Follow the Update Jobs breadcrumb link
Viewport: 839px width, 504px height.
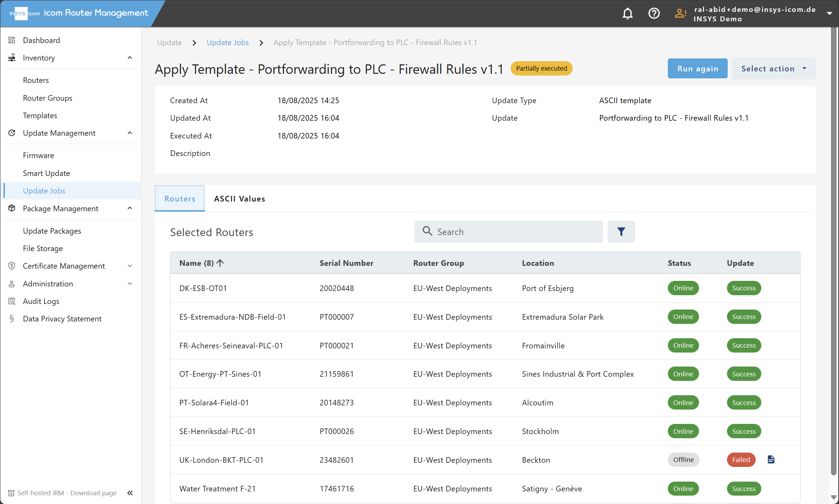(x=228, y=42)
